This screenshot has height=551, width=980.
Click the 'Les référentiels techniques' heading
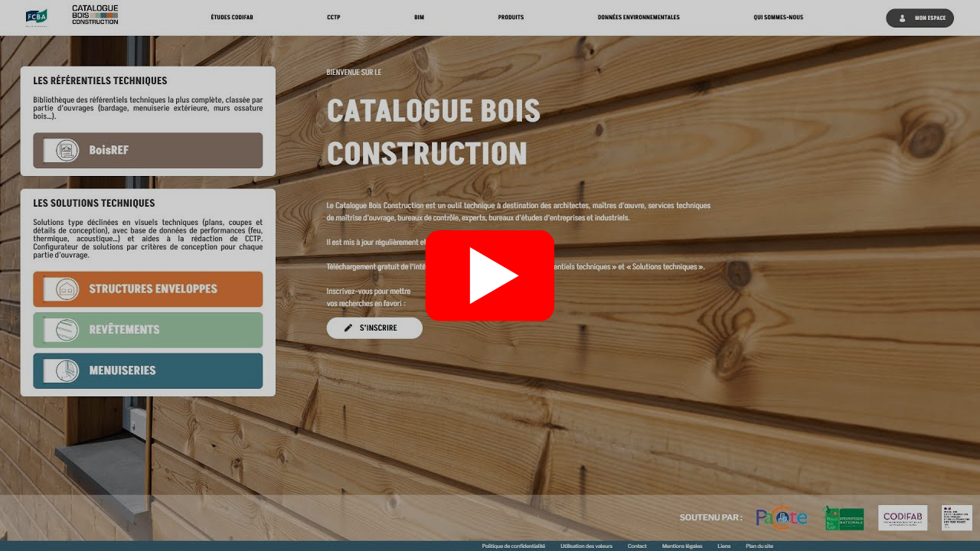100,80
